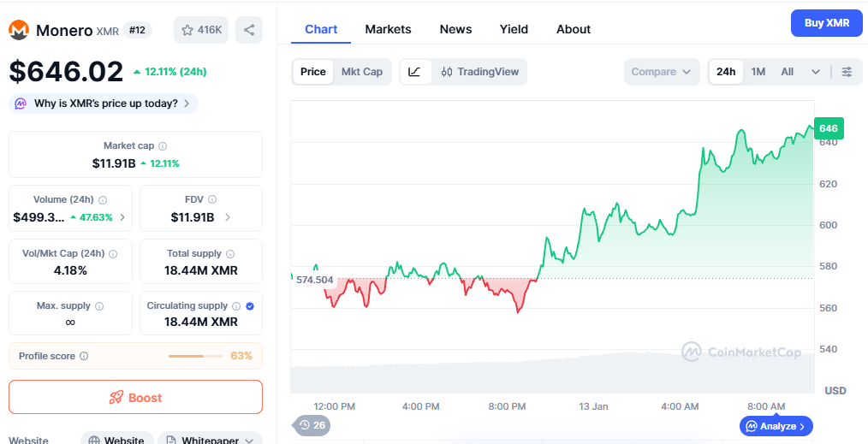Viewport: 868px width, 444px height.
Task: Open chart settings sliders icon
Action: 847,72
